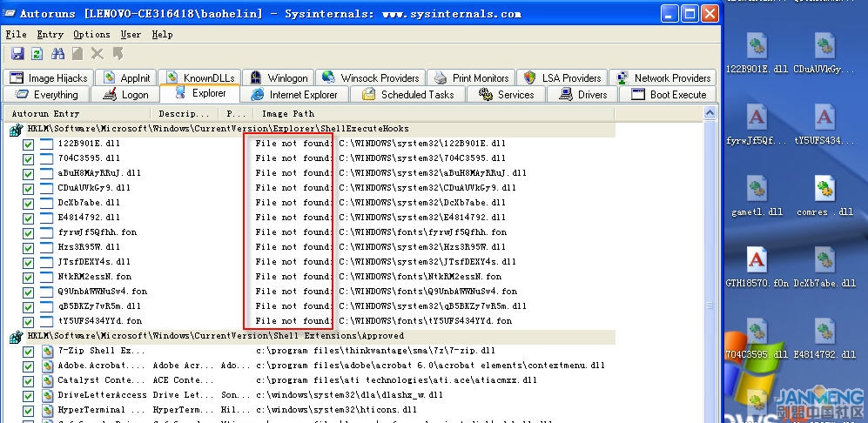Select gamet1.dll file on desktop
Screen dimensions: 868x423
click(x=757, y=196)
